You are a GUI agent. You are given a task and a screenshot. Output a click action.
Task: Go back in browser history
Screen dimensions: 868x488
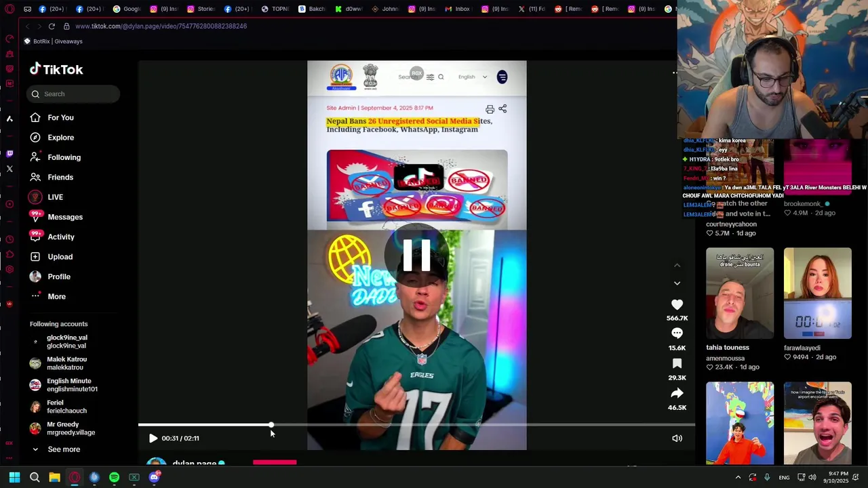(27, 26)
